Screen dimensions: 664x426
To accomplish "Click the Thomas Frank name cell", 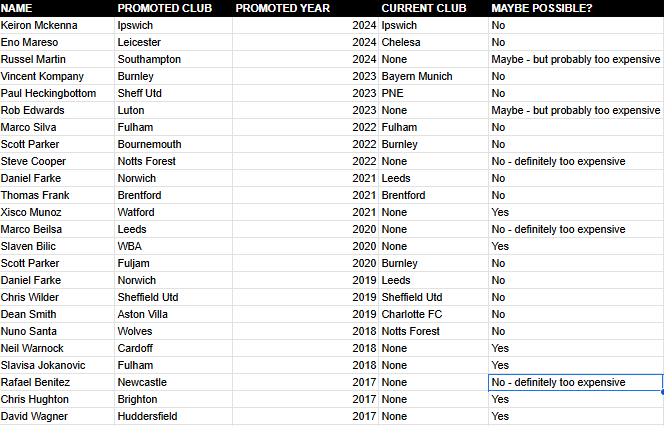I will tap(57, 195).
